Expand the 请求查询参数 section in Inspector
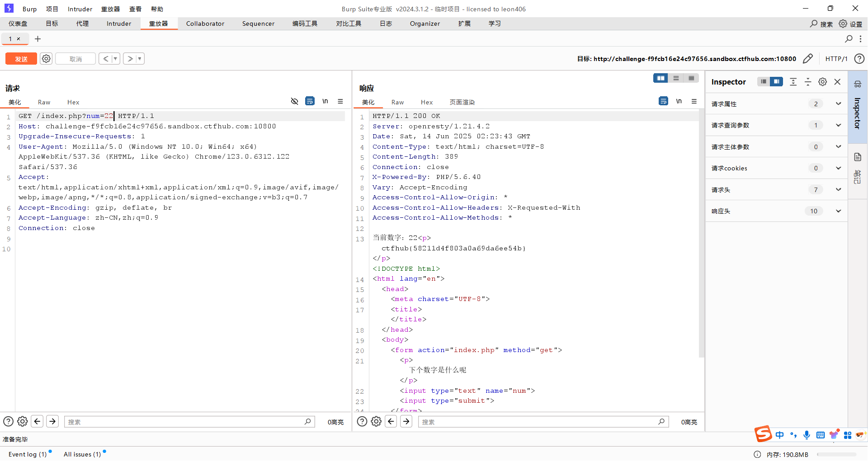The image size is (868, 461). pyautogui.click(x=838, y=125)
